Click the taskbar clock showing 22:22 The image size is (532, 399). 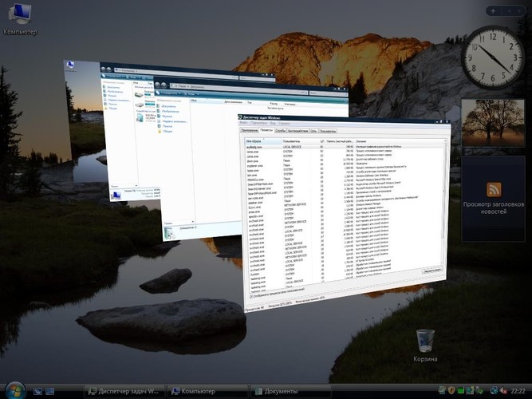point(516,391)
